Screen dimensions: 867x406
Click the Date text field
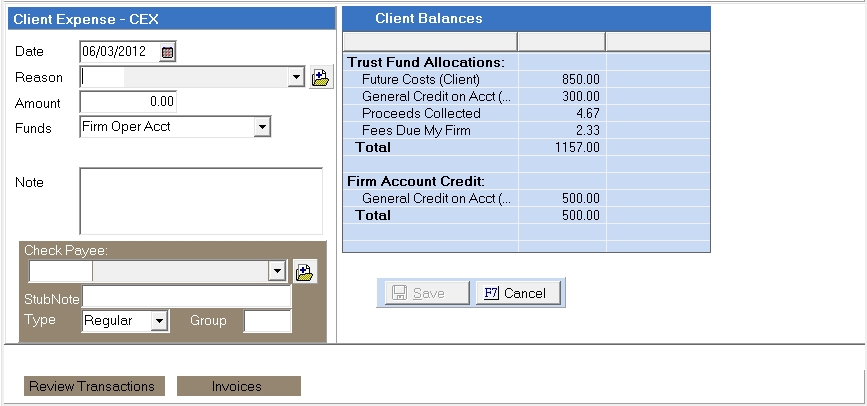tap(118, 52)
